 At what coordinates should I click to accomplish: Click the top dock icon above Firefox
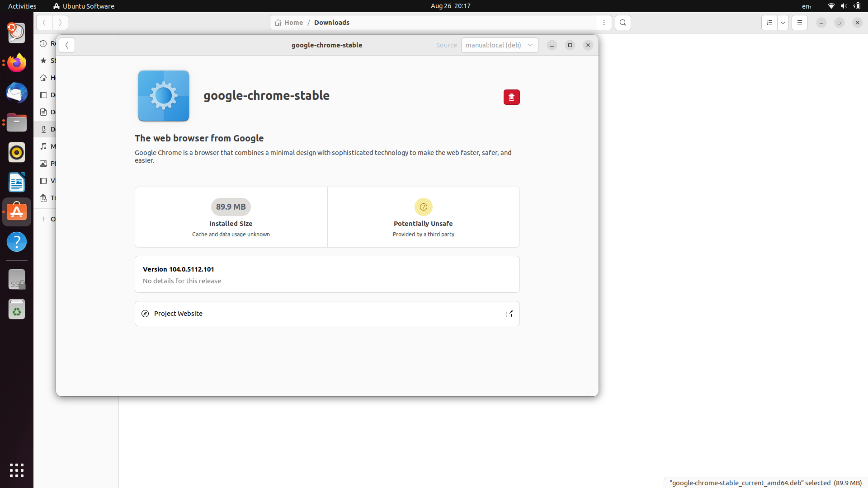coord(17,33)
